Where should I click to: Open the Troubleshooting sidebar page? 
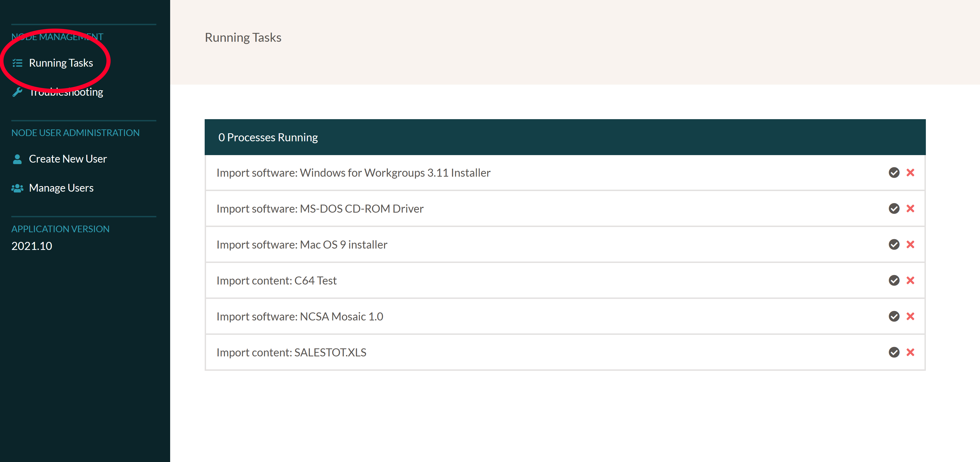[x=66, y=92]
